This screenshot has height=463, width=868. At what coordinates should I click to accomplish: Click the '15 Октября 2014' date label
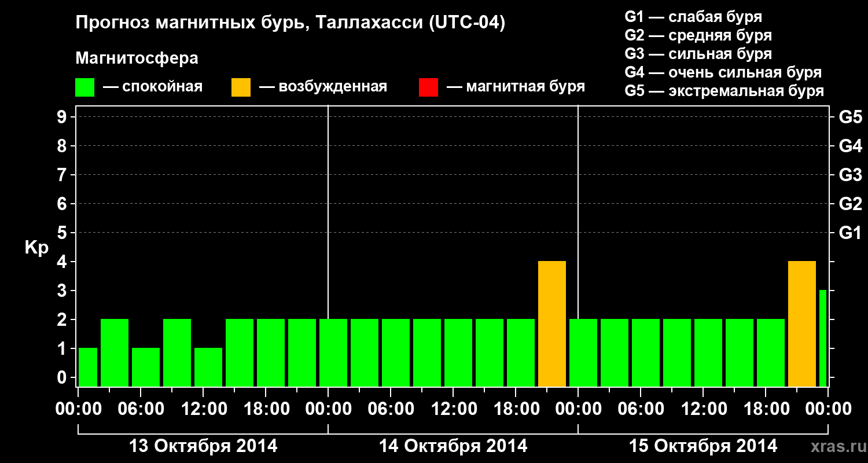coord(703,446)
